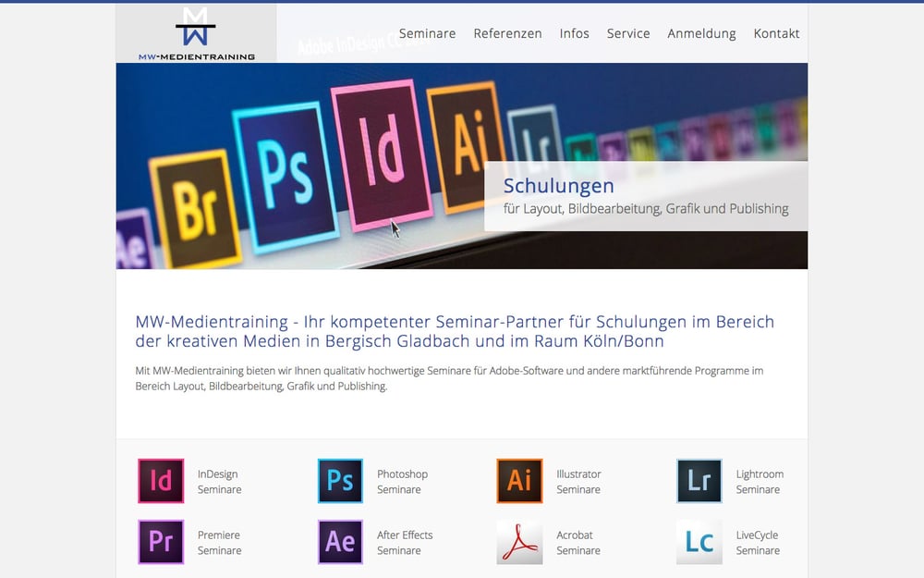Open the After Effects Seminare link
The image size is (924, 578).
click(x=405, y=543)
